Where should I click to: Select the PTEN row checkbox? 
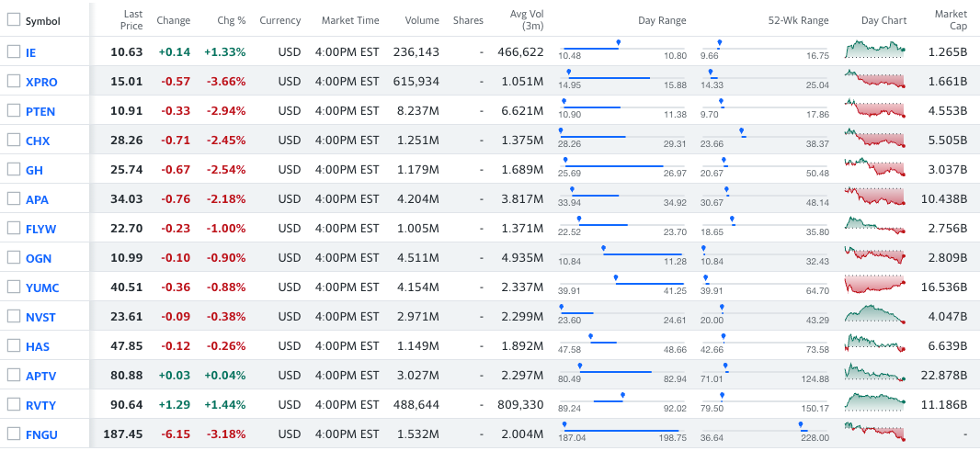click(x=14, y=110)
